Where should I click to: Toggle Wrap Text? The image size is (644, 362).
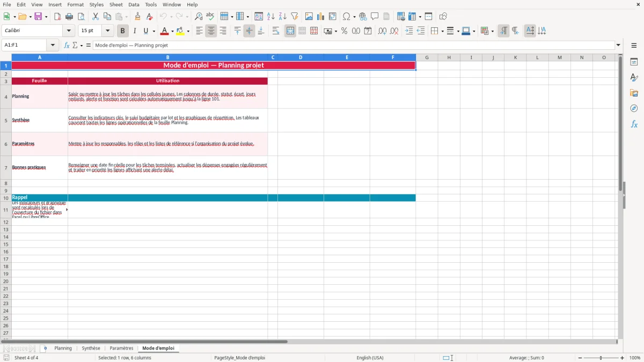click(276, 31)
